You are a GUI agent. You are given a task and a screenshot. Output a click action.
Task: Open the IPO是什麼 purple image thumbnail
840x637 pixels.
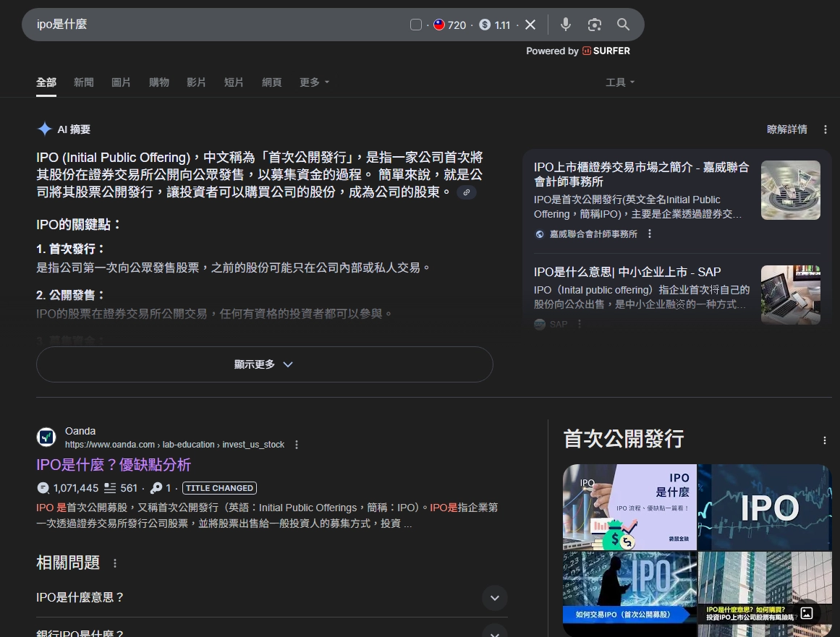[630, 507]
